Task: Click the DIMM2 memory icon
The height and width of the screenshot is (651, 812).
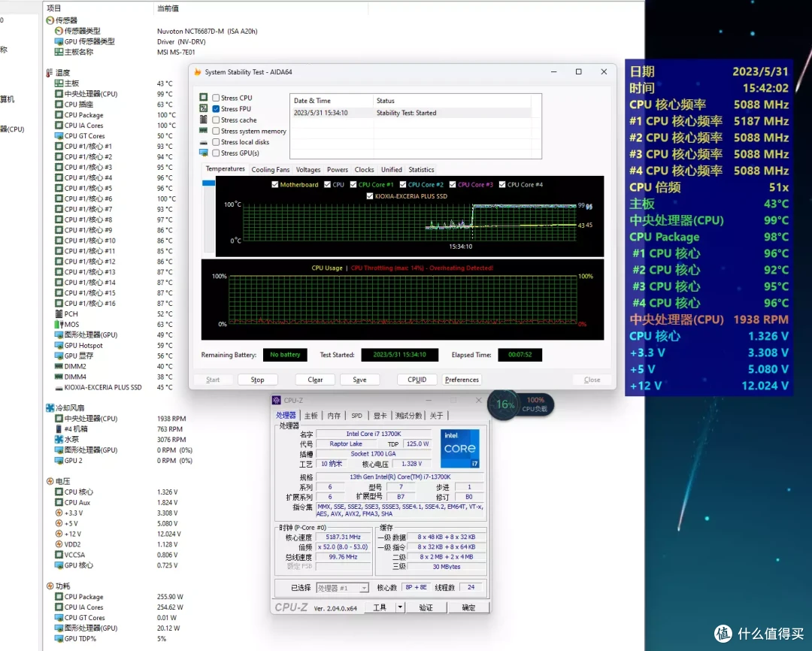Action: [x=59, y=366]
